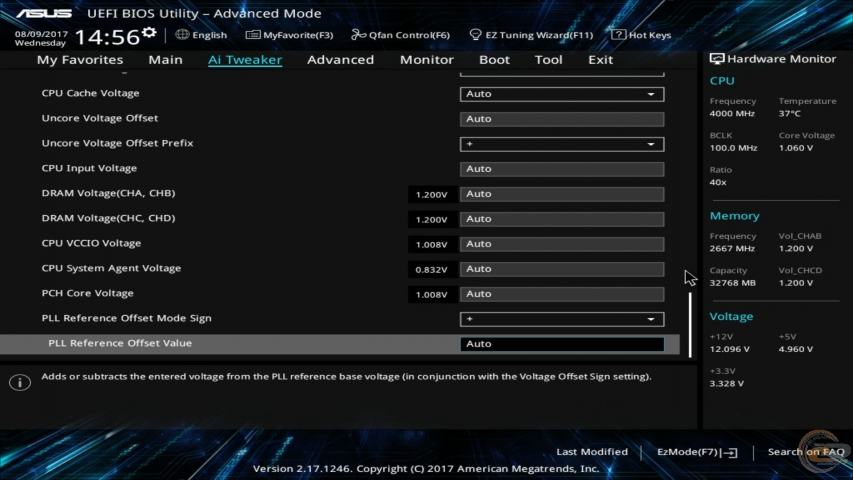Image resolution: width=853 pixels, height=480 pixels.
Task: Select CPU VCCIO Voltage label
Action: coord(91,243)
